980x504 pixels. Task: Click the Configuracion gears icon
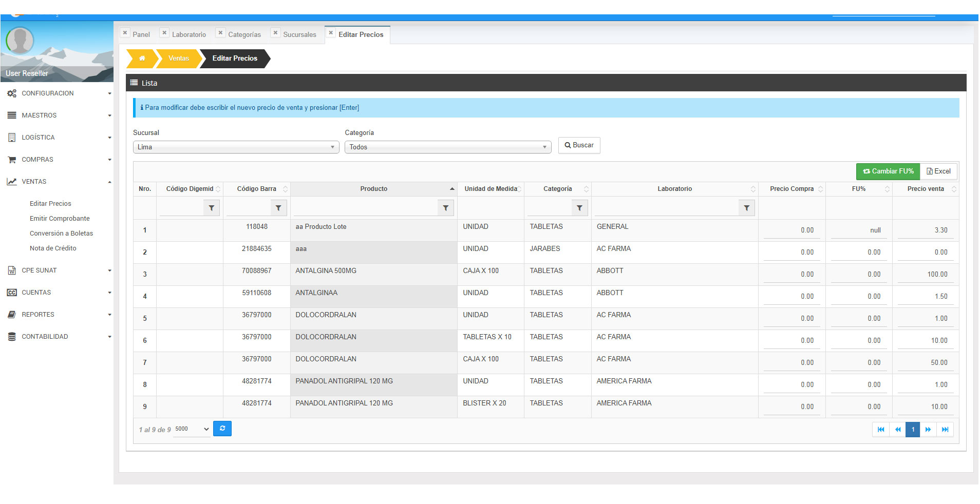coord(12,93)
